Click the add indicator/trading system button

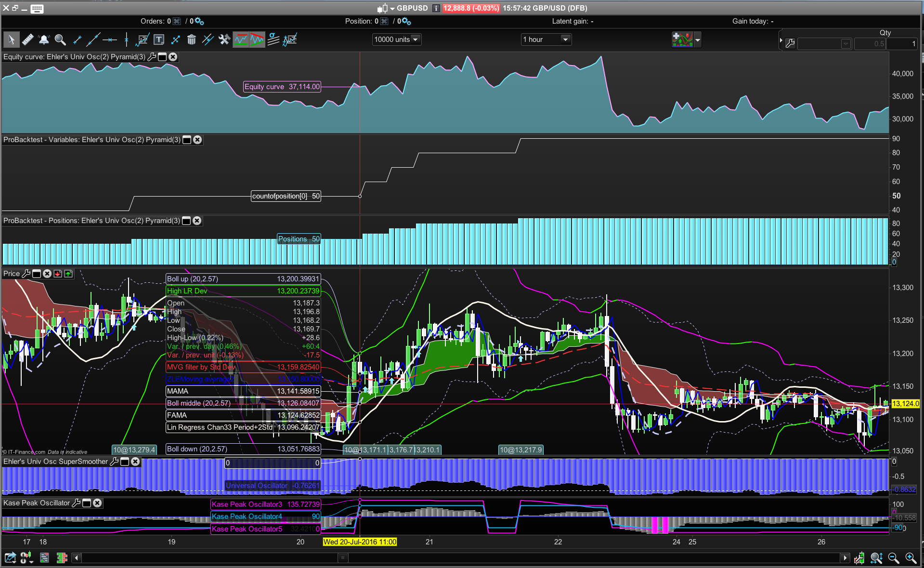click(682, 40)
